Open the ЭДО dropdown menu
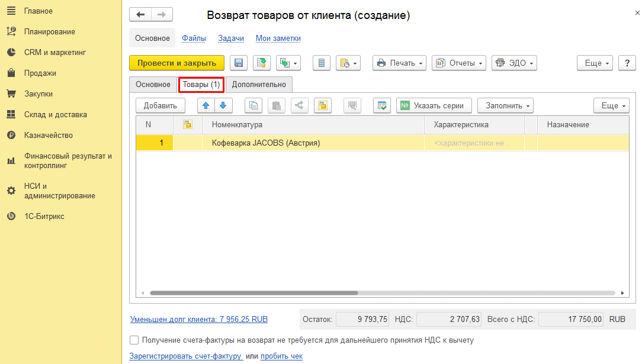This screenshot has width=642, height=364. point(513,63)
